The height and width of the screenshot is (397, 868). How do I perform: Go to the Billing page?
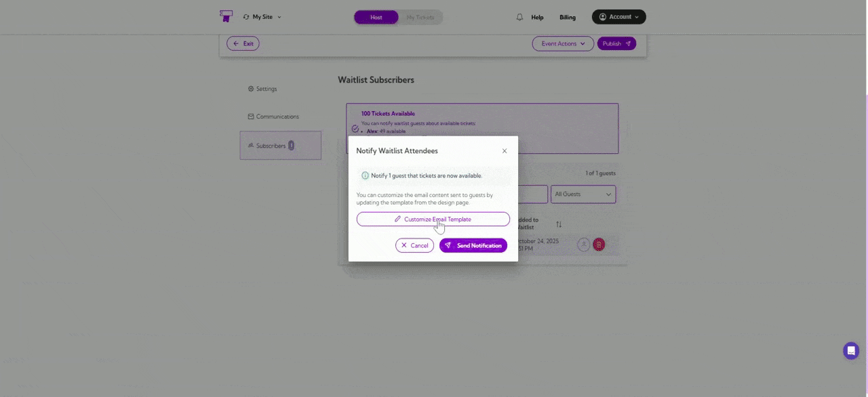pos(567,17)
